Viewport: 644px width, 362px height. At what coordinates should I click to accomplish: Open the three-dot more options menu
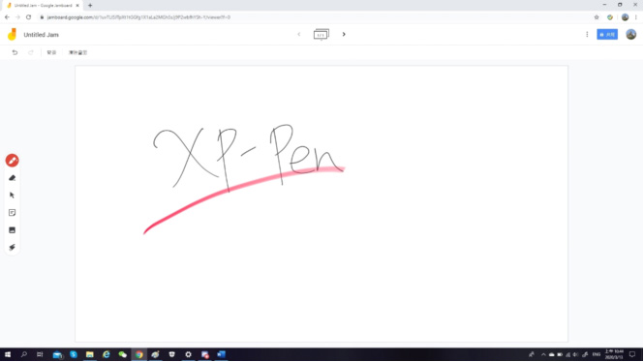tap(587, 35)
